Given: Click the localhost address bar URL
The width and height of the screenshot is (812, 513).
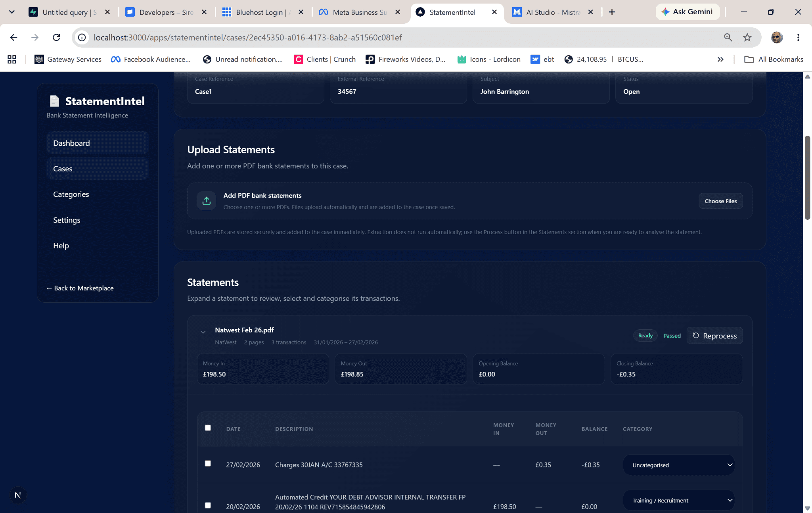Looking at the screenshot, I should tap(248, 37).
